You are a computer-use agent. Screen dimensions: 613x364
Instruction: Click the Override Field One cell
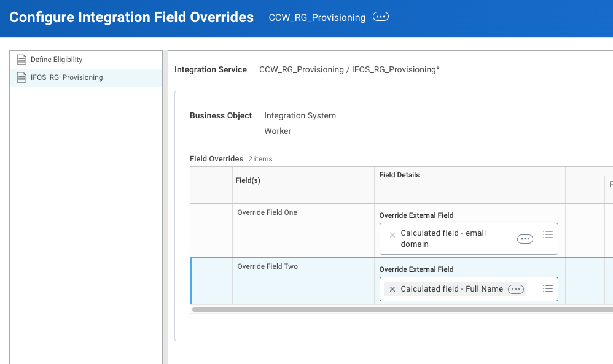[303, 230]
